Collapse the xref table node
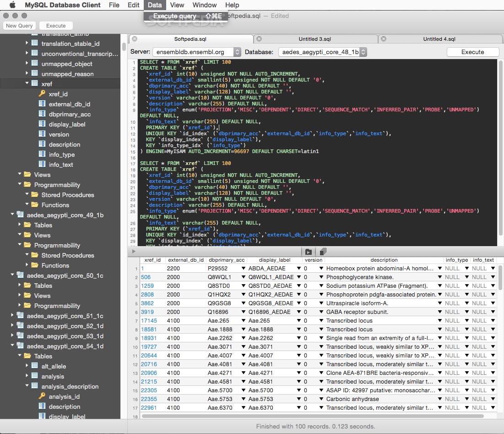This screenshot has height=434, width=504. (x=27, y=83)
